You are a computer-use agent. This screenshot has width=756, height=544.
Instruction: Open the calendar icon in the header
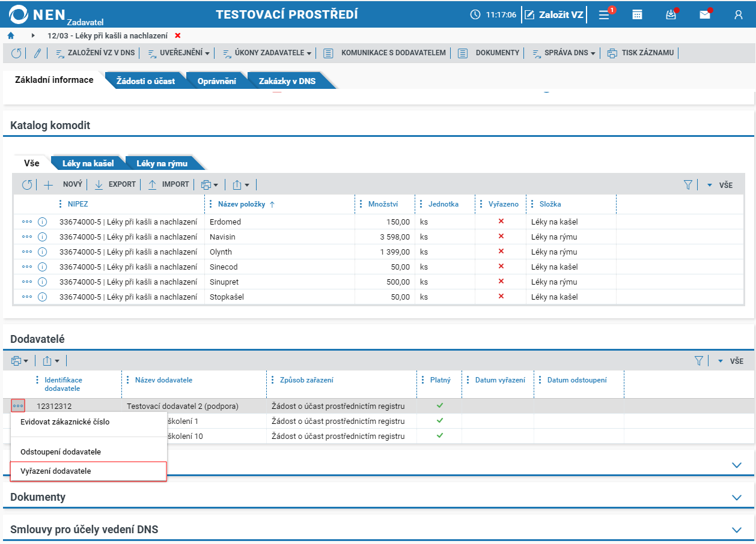pos(638,14)
